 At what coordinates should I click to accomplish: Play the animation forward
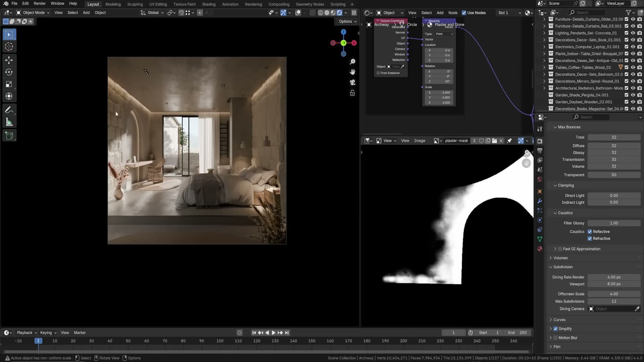tap(273, 333)
